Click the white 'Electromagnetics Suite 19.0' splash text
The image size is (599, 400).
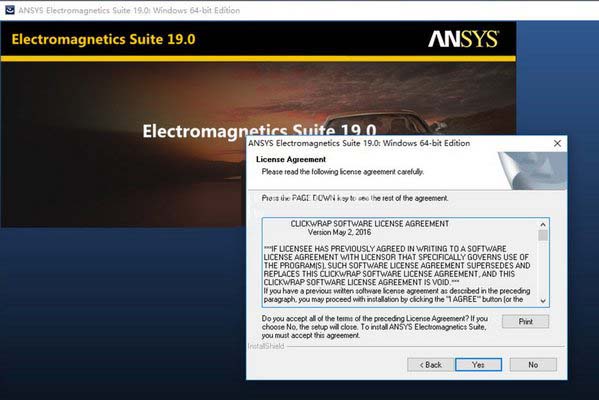pos(259,130)
